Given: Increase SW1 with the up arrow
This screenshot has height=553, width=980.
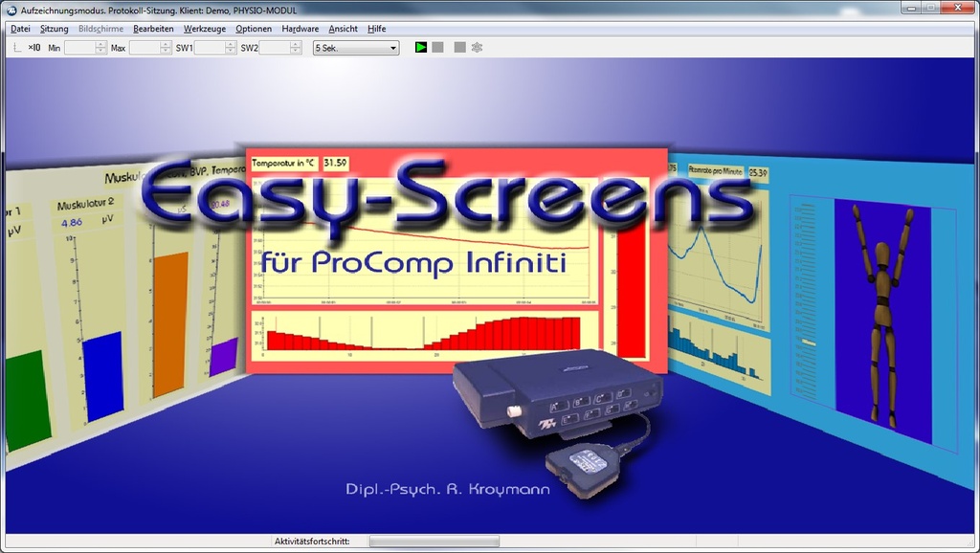Looking at the screenshot, I should [231, 44].
